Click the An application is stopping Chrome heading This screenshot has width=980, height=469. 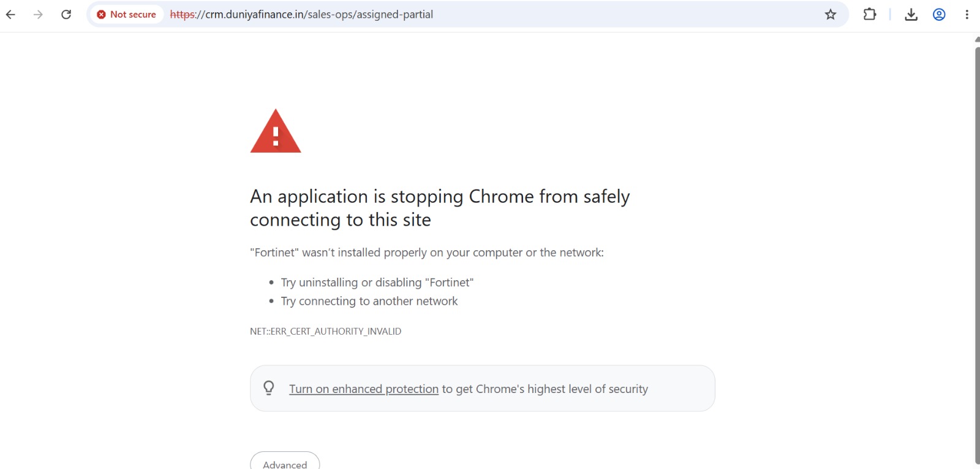(440, 208)
